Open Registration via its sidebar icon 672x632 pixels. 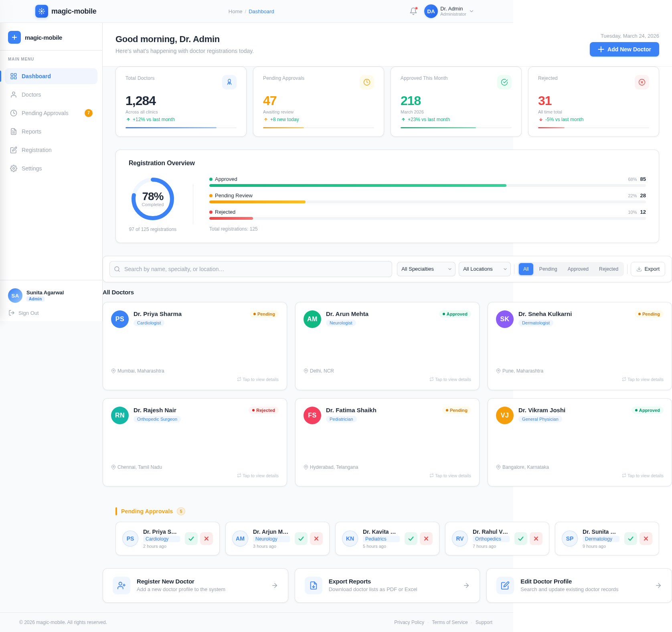click(x=13, y=150)
